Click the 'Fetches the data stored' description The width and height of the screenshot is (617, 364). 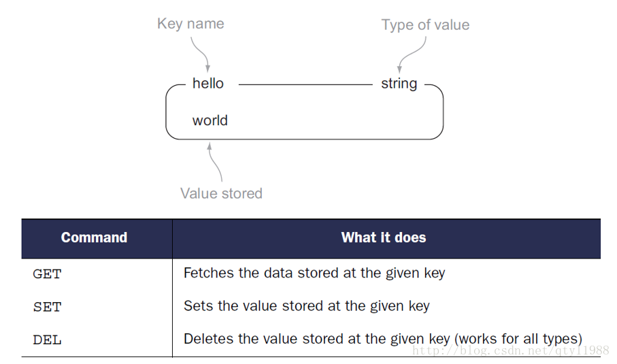tap(314, 273)
